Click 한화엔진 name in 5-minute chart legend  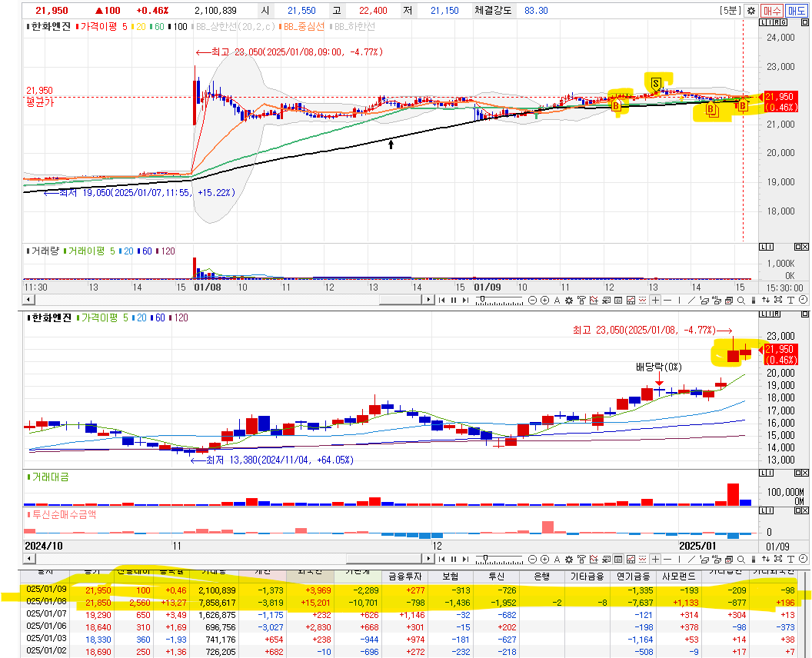click(x=50, y=26)
